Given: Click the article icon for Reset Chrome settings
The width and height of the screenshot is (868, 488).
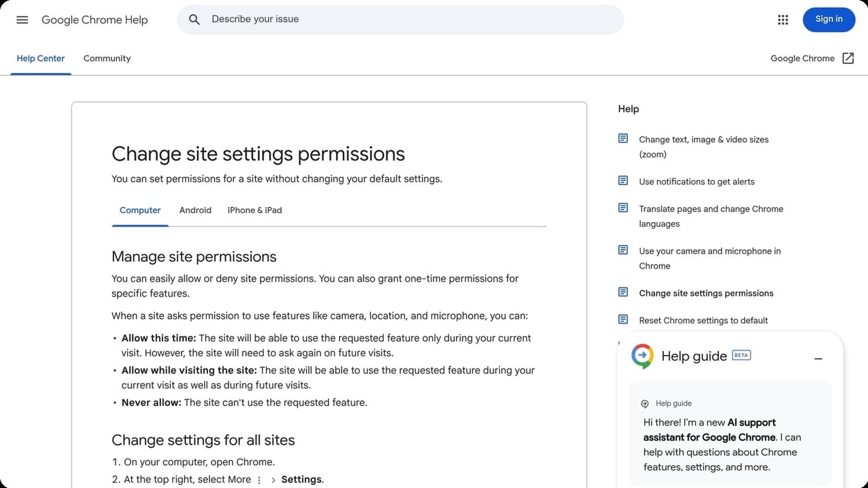Looking at the screenshot, I should (x=623, y=320).
